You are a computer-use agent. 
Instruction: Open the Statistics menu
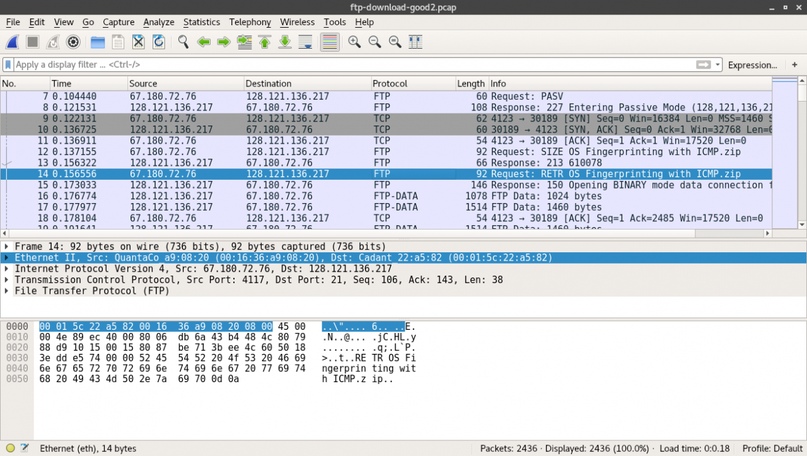pyautogui.click(x=201, y=22)
